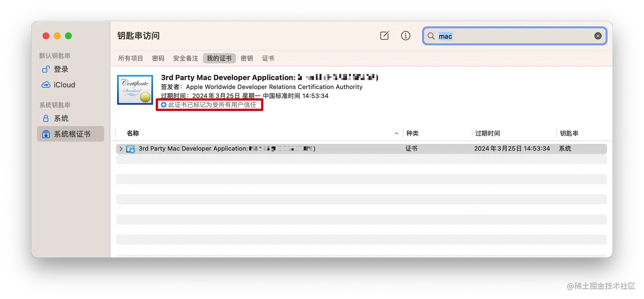Sort by the 过期时间 column header

(488, 134)
